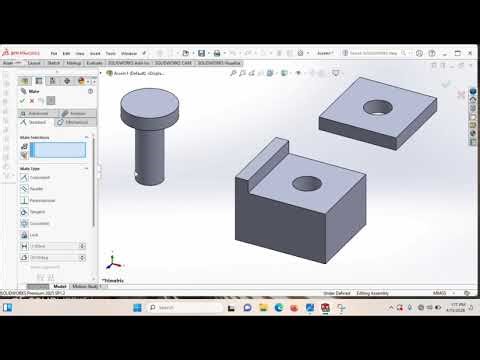
Task: Click the Save icon in the toolbar
Action: pyautogui.click(x=201, y=53)
